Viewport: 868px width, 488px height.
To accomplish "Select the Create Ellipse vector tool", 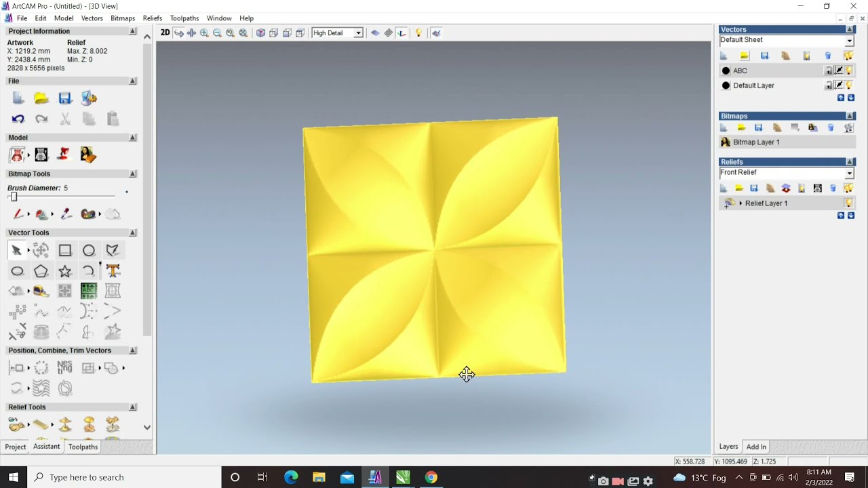I will point(18,271).
